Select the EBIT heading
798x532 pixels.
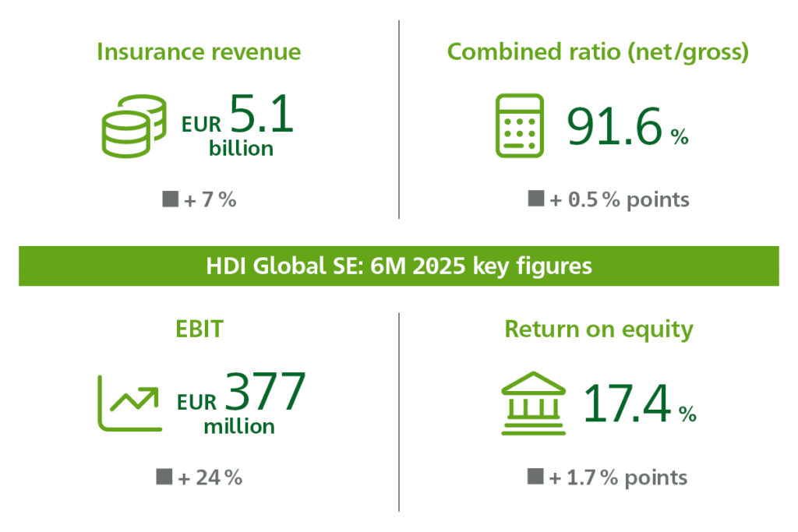pos(199,329)
